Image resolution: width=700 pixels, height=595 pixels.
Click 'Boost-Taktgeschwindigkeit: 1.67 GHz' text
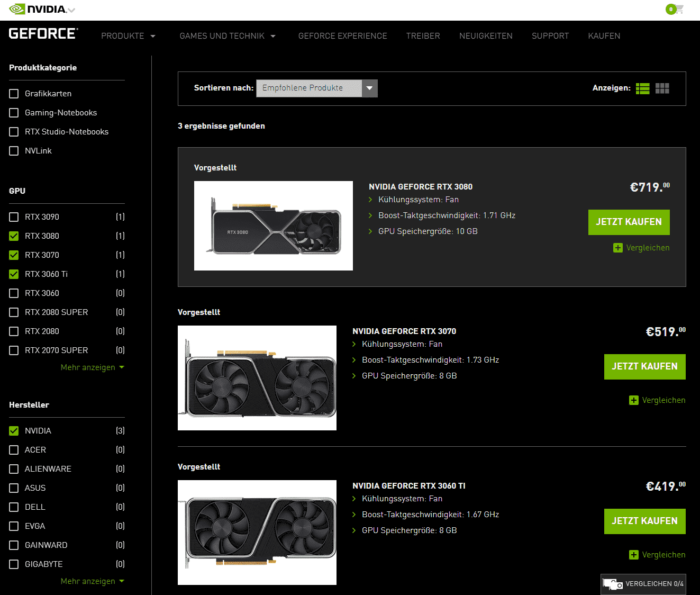(431, 515)
